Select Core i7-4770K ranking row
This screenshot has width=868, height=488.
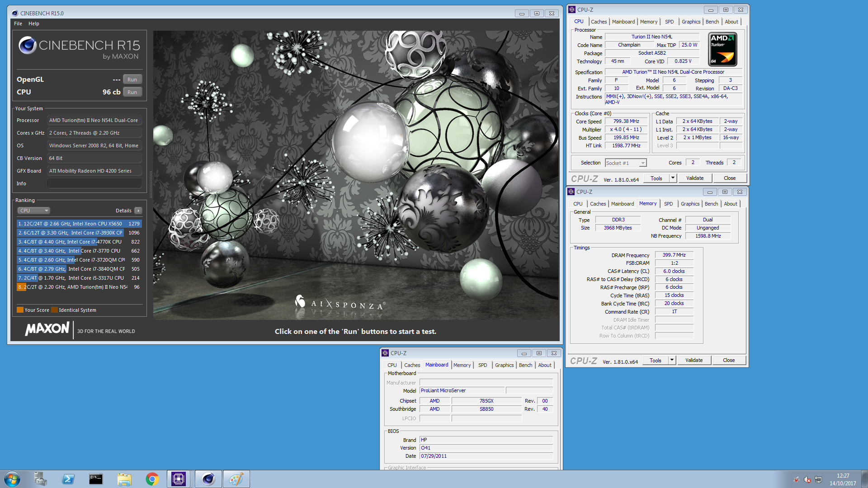[79, 242]
